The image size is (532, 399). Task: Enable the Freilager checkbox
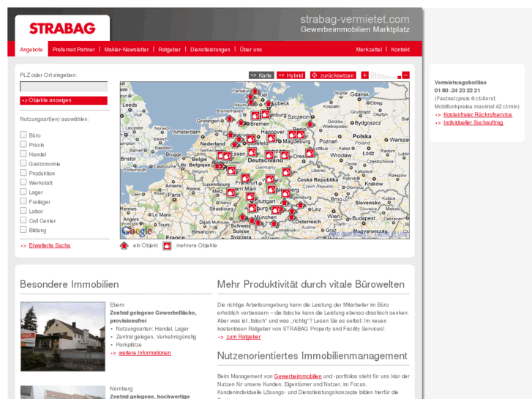[23, 201]
